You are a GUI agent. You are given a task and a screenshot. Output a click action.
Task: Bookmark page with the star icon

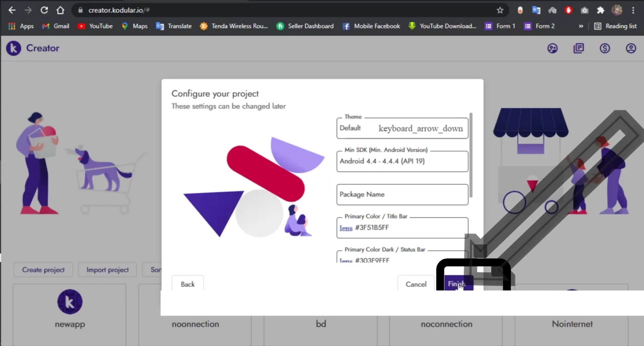(500, 10)
